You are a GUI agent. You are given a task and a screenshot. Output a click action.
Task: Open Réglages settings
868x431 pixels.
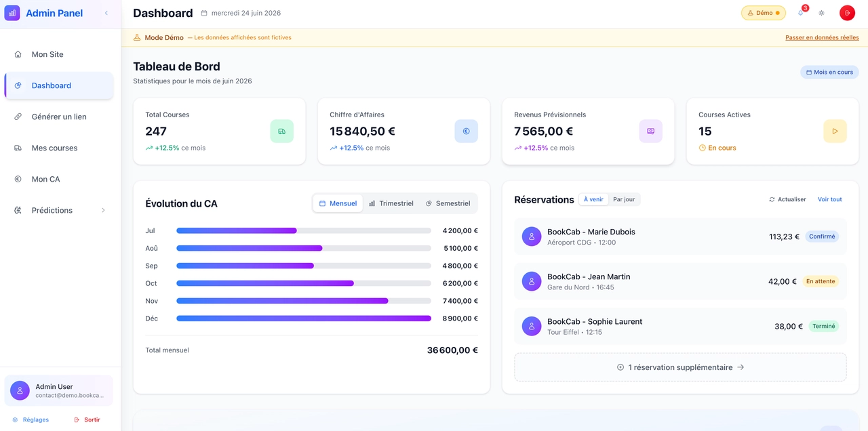tap(31, 419)
